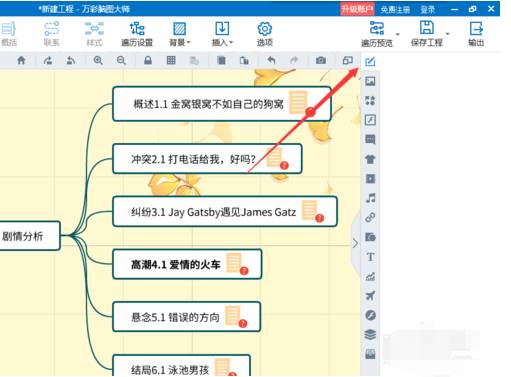Click the camera screenshot icon
The width and height of the screenshot is (511, 377).
coord(321,60)
